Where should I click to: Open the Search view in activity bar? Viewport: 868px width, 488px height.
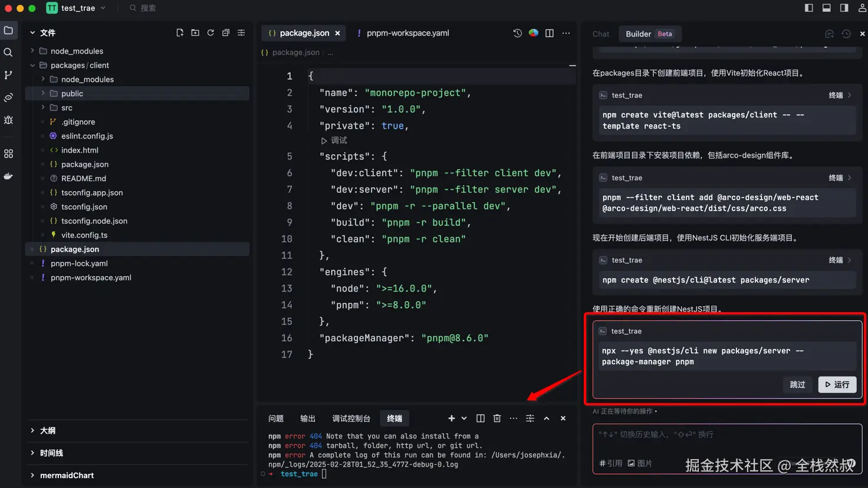coord(8,53)
